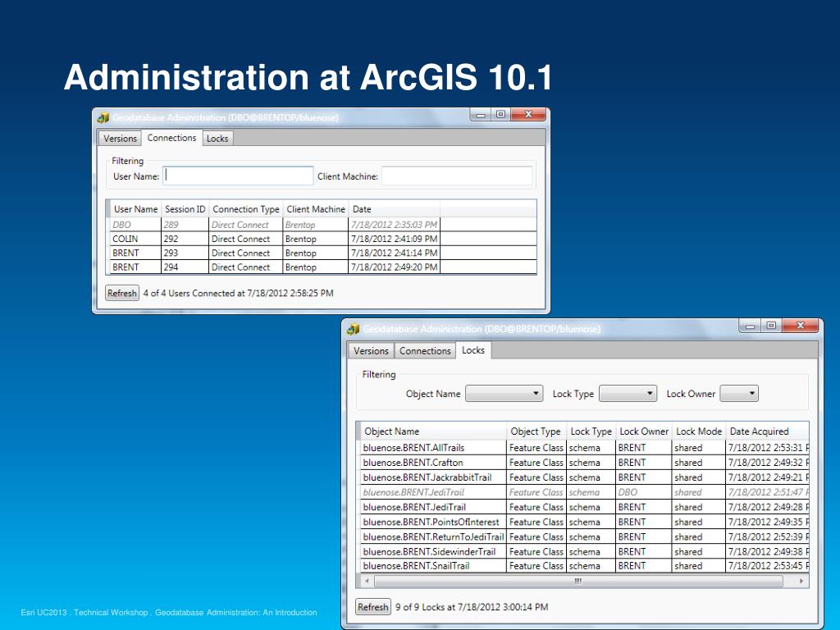Click the Connection Type column header
The width and height of the screenshot is (840, 630).
(x=246, y=209)
